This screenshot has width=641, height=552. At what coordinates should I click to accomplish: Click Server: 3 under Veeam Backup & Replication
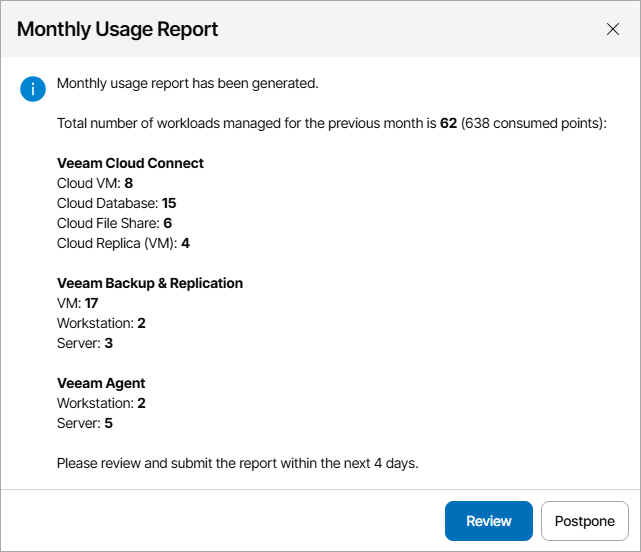(x=84, y=343)
